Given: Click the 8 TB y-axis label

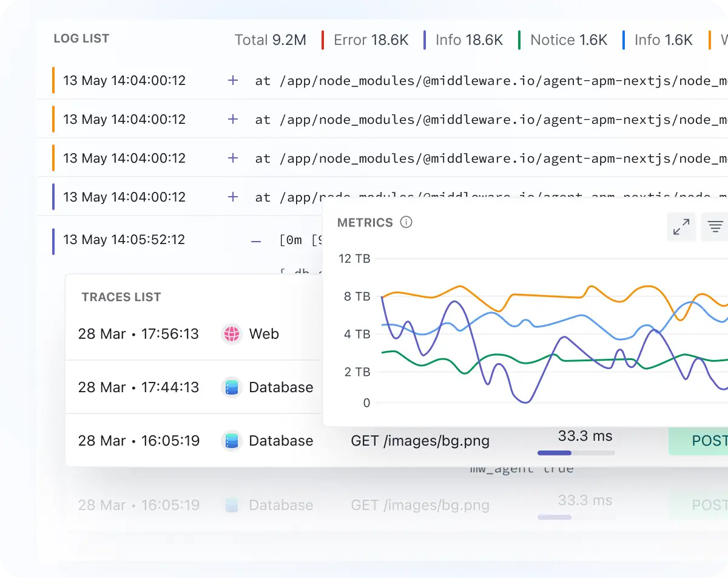Looking at the screenshot, I should [x=357, y=296].
